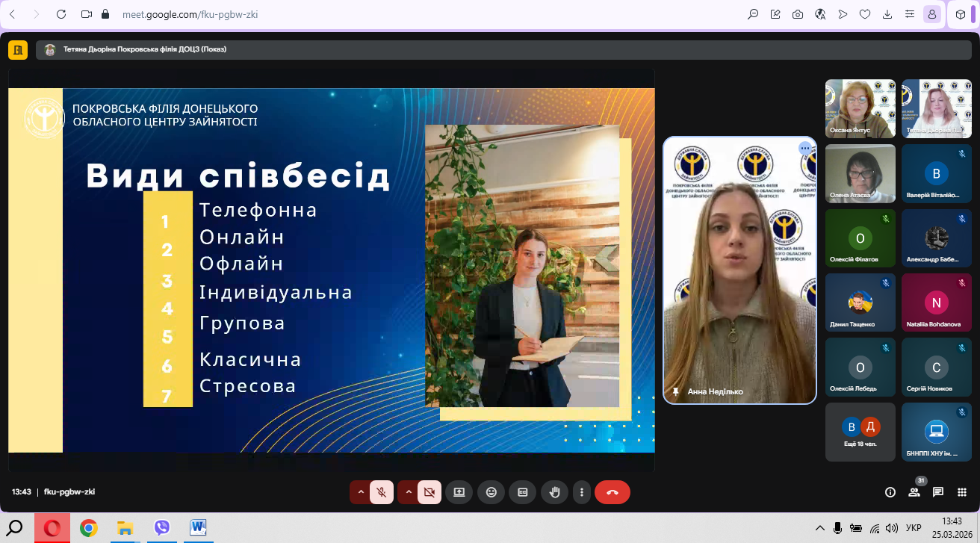Expand video settings chevron beside camera
This screenshot has width=980, height=543.
pyautogui.click(x=408, y=492)
